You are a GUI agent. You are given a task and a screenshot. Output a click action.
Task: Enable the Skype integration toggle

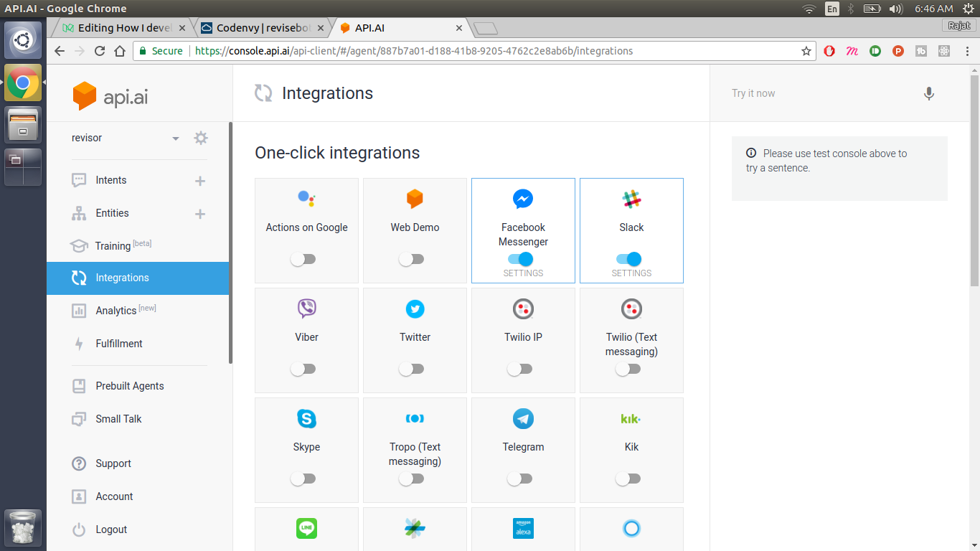tap(303, 479)
